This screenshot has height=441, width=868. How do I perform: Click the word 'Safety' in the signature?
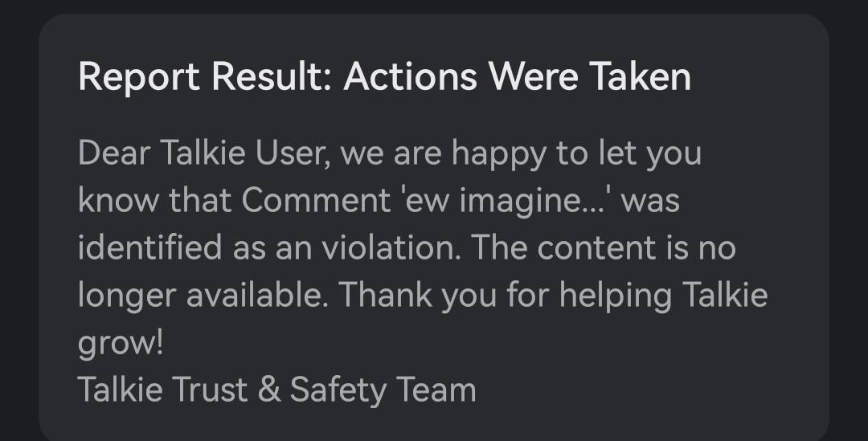[338, 390]
